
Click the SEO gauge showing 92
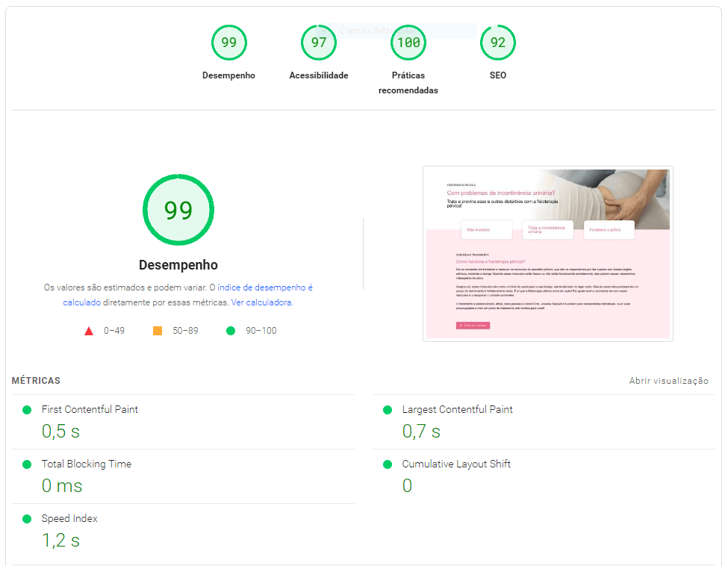coord(498,43)
